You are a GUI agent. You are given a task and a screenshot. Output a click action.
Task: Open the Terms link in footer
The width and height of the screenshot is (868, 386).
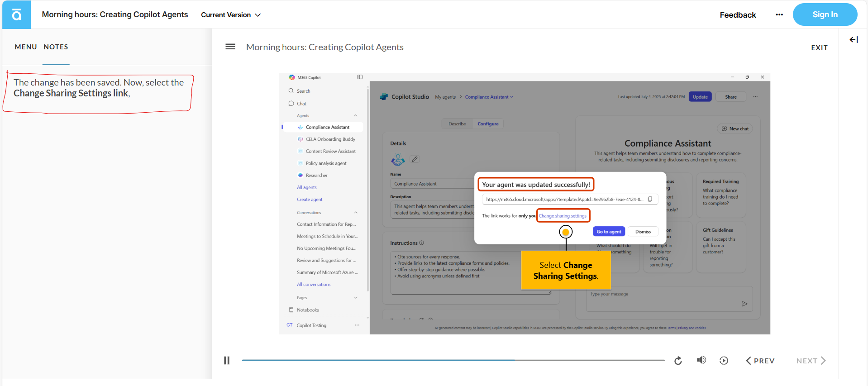(671, 328)
